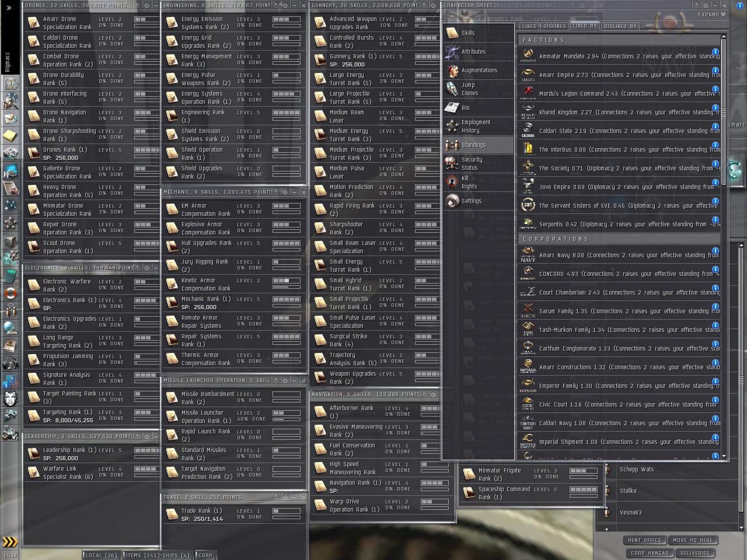Click the face portrait icon in the sidebar
The height and width of the screenshot is (560, 747).
(11, 398)
